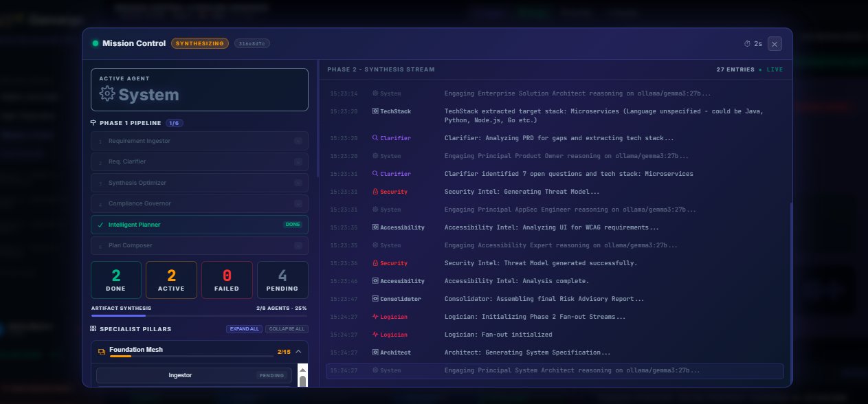Click the 1/6 pipeline count badge
This screenshot has width=868, height=404.
pos(175,123)
